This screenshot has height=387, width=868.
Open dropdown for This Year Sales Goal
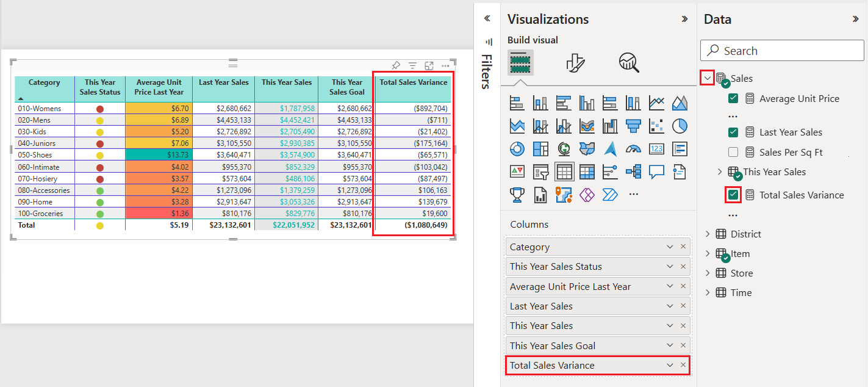tap(670, 345)
